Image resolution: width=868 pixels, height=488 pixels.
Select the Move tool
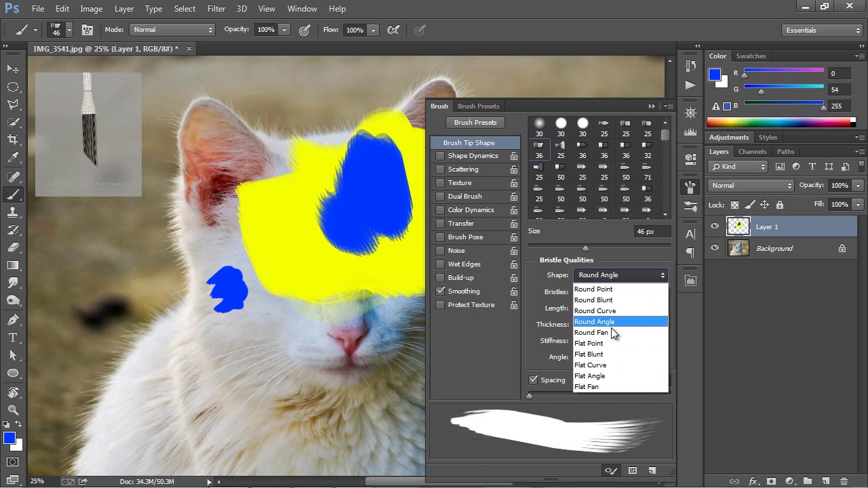[13, 69]
